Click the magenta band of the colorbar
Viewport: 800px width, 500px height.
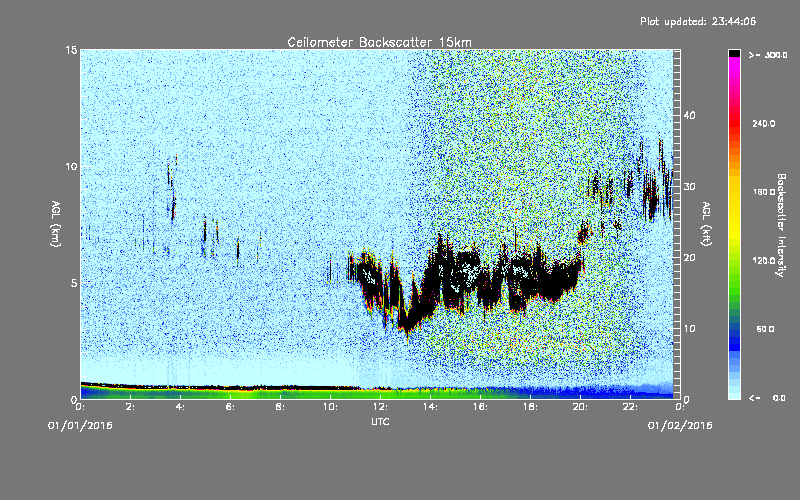[734, 66]
